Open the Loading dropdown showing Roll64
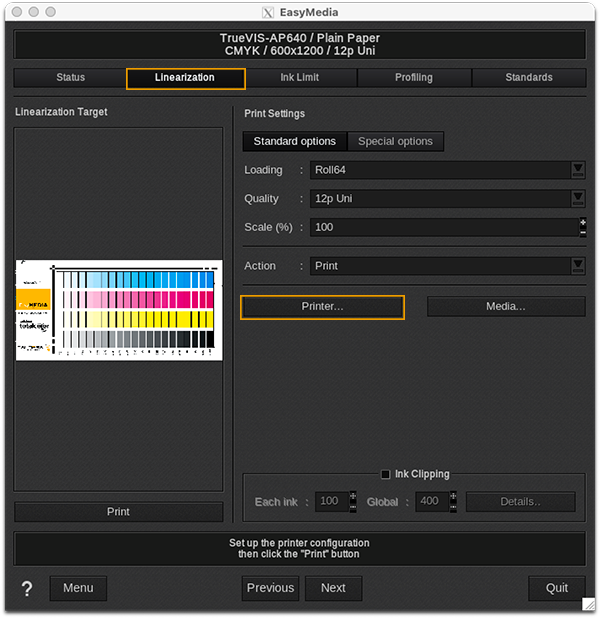Image resolution: width=600 pixels, height=618 pixels. (x=447, y=170)
